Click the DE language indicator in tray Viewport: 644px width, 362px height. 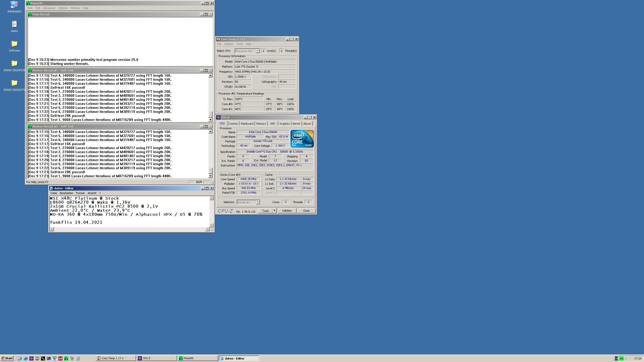(x=616, y=358)
